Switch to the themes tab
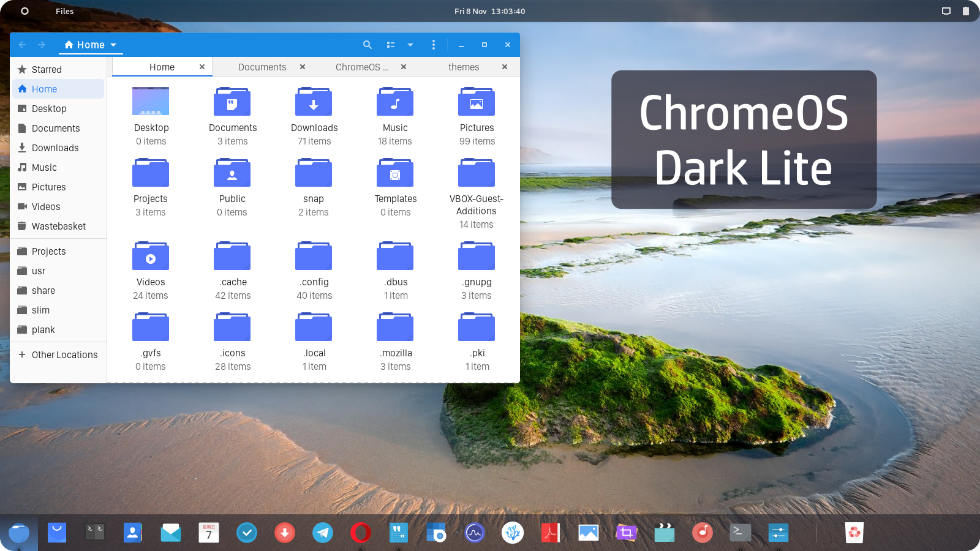This screenshot has height=551, width=980. coord(464,67)
